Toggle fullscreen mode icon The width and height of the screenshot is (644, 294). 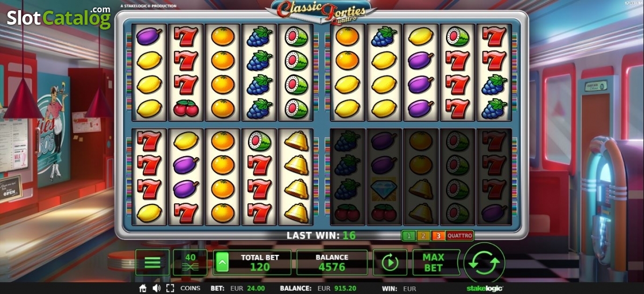(x=170, y=289)
